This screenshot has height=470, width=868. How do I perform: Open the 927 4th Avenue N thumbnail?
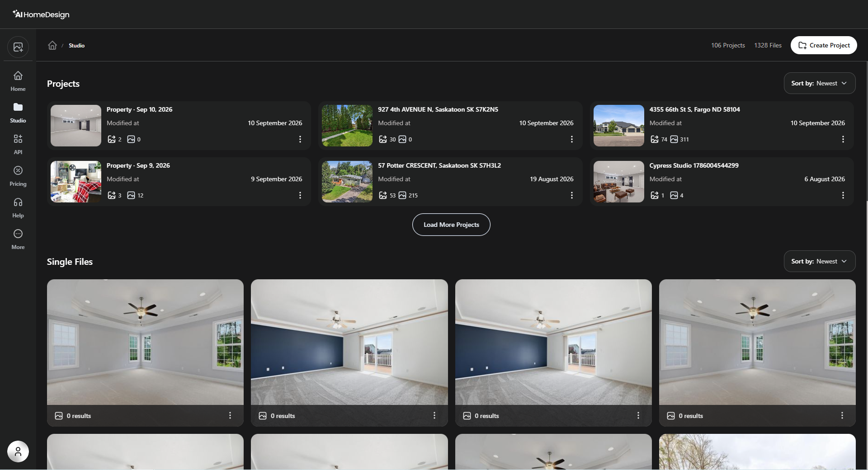(347, 126)
